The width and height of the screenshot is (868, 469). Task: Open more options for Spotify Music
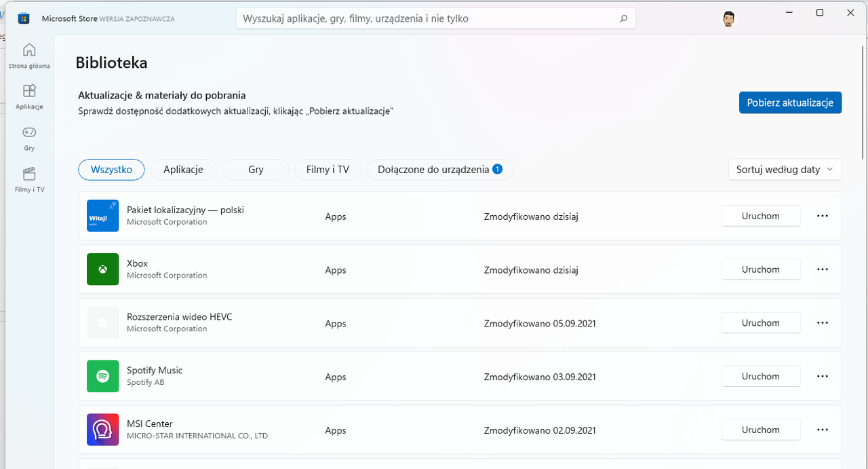(x=823, y=376)
